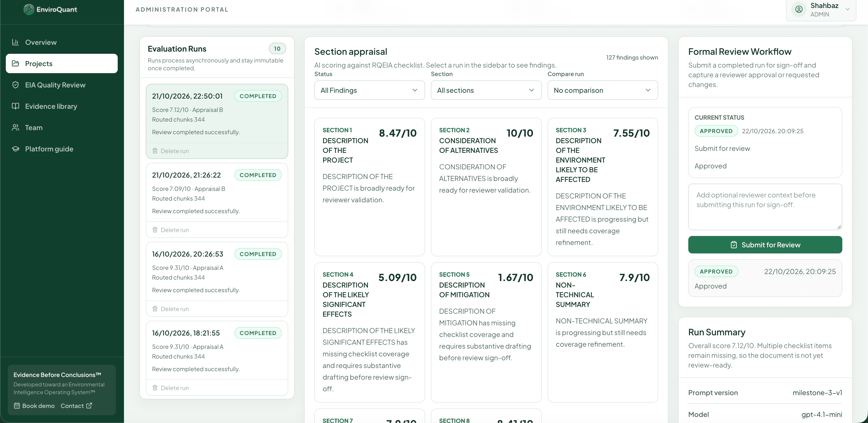868x423 pixels.
Task: Click the optional reviewer context text area
Action: click(x=765, y=207)
